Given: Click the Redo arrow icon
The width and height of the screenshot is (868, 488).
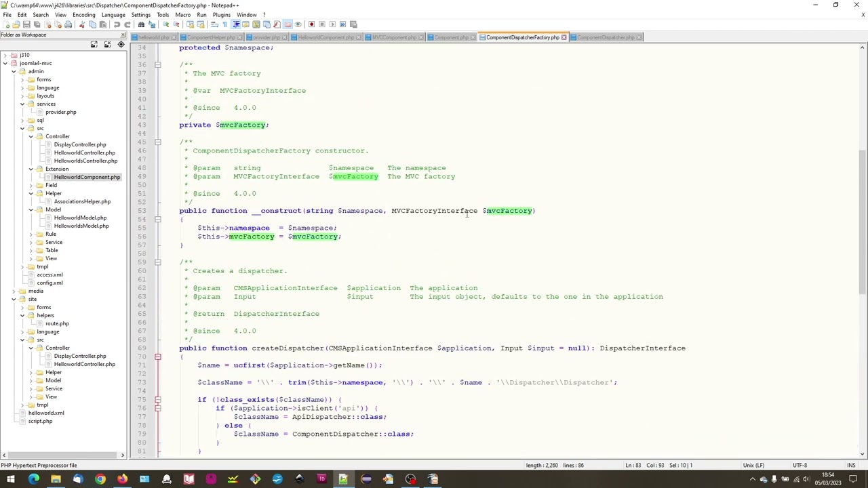Looking at the screenshot, I should [x=128, y=24].
